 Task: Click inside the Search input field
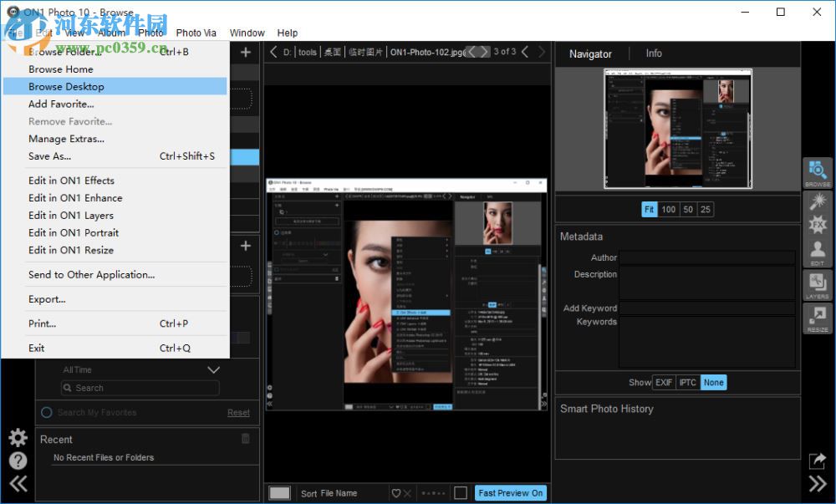pyautogui.click(x=138, y=388)
